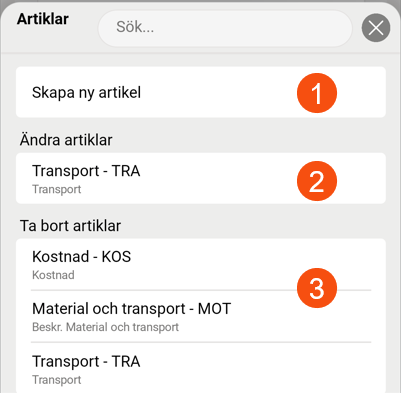Click the Artiklar panel title

click(43, 19)
